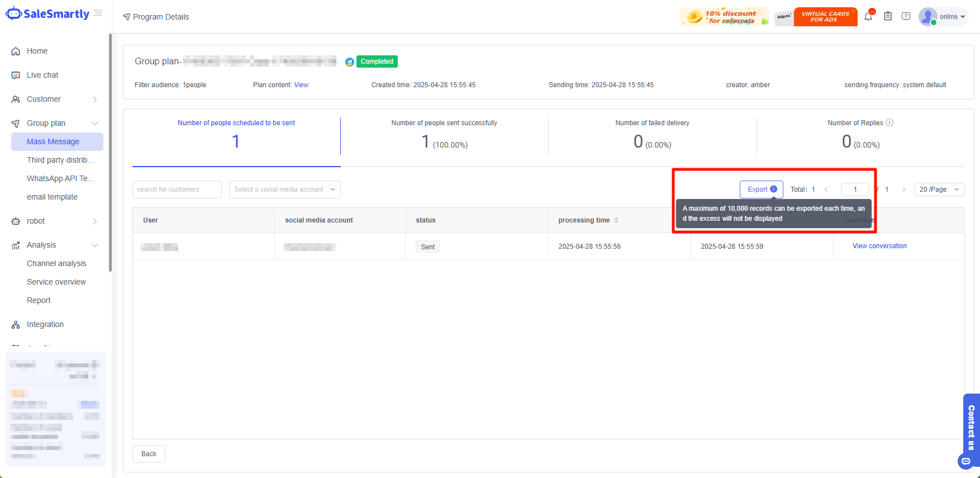Click the Home icon in sidebar

[16, 51]
